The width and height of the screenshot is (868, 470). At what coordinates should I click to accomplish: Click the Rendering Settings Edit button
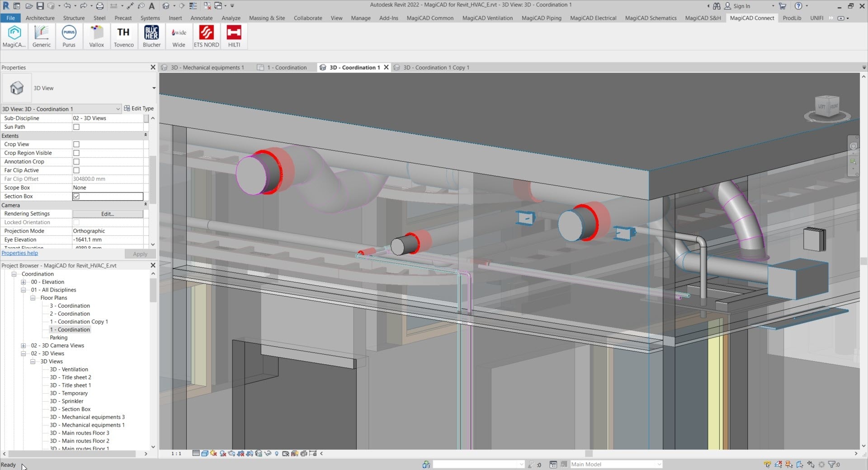coord(107,213)
